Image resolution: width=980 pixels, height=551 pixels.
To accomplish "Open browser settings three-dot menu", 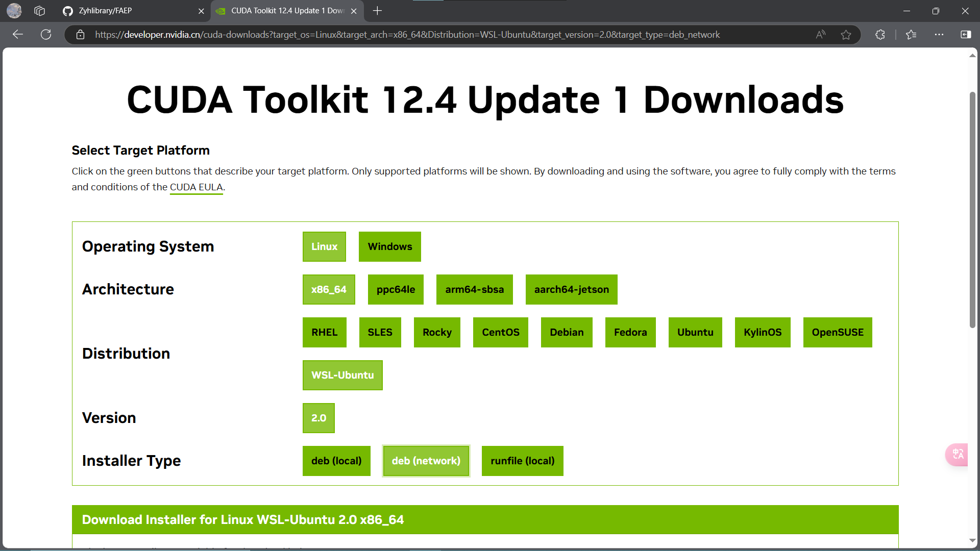I will tap(939, 34).
